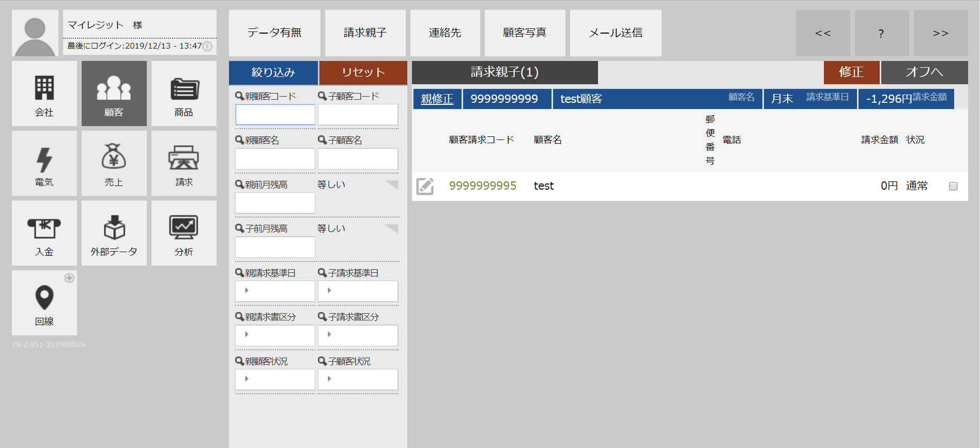Expand the 子顧客状況 selector
The width and height of the screenshot is (980, 448).
[358, 379]
